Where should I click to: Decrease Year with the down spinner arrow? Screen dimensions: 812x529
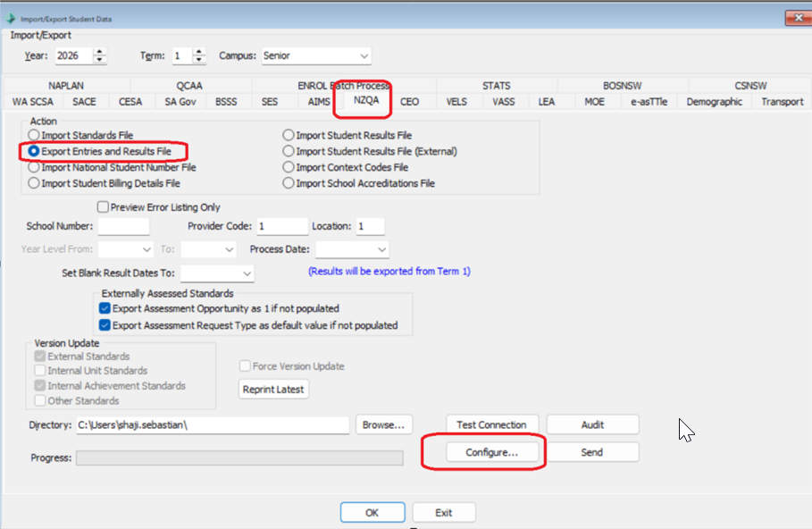(99, 60)
